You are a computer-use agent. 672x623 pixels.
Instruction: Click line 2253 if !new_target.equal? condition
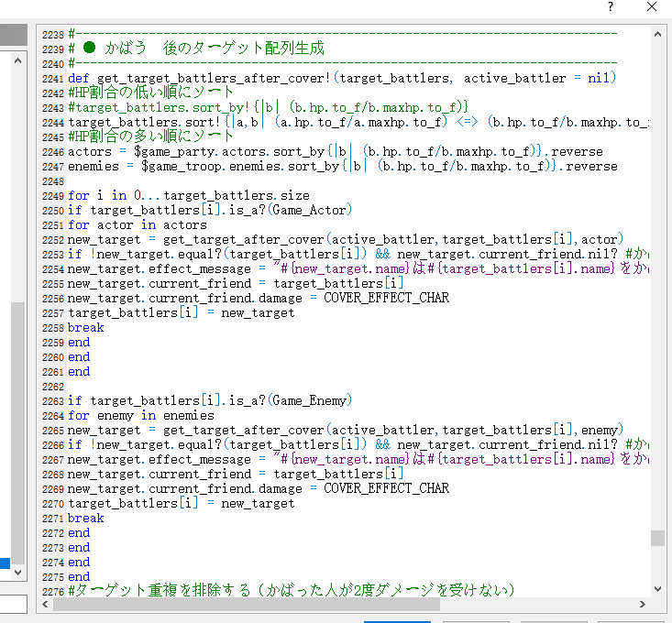pyautogui.click(x=358, y=254)
